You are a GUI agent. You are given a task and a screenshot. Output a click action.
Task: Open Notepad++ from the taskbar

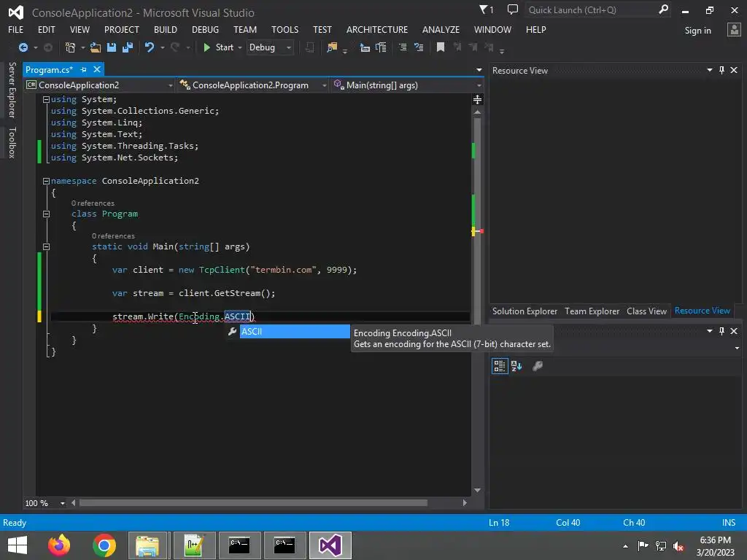coord(194,545)
